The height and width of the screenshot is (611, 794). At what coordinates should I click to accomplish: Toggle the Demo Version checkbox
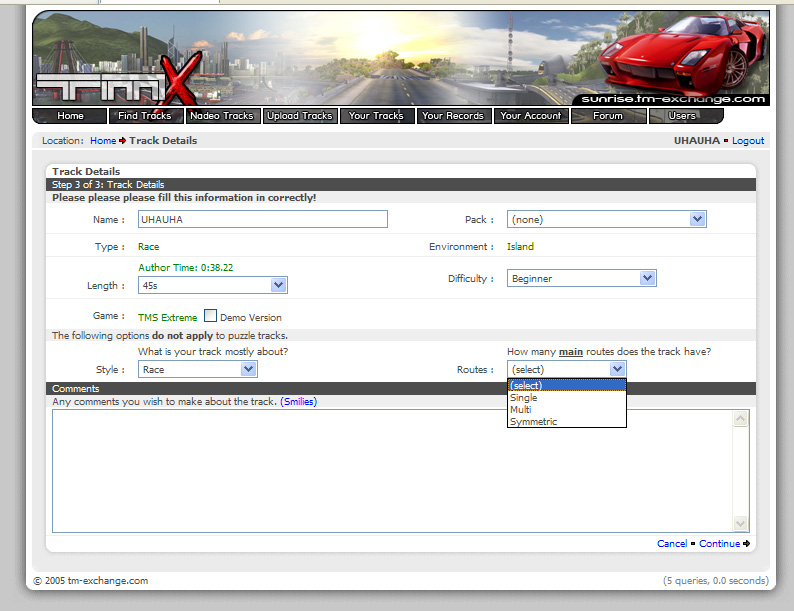tap(210, 316)
